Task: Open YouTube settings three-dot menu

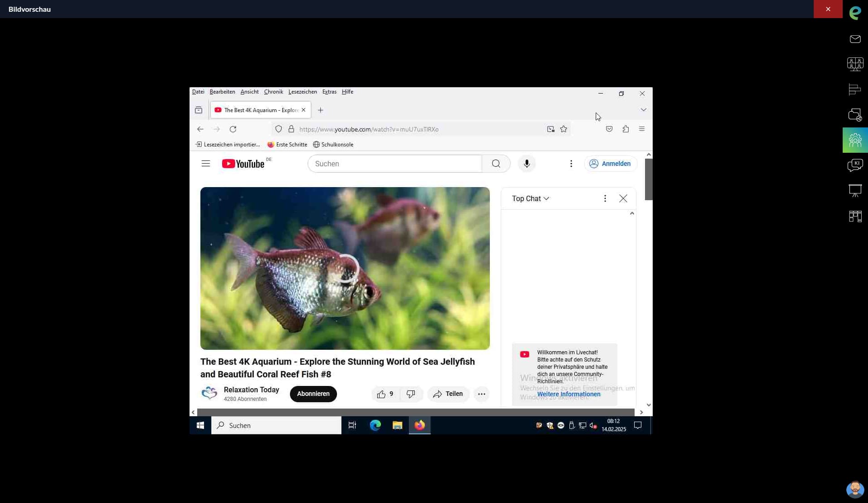Action: coord(571,164)
